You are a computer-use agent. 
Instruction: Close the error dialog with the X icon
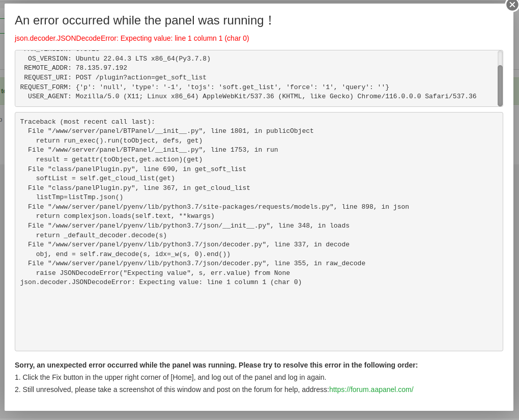pyautogui.click(x=512, y=5)
